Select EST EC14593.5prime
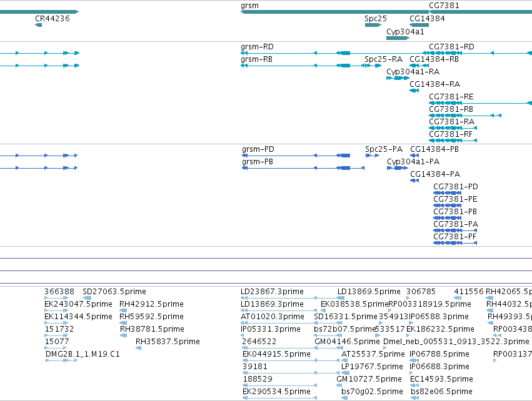This screenshot has width=532, height=401. click(x=441, y=380)
